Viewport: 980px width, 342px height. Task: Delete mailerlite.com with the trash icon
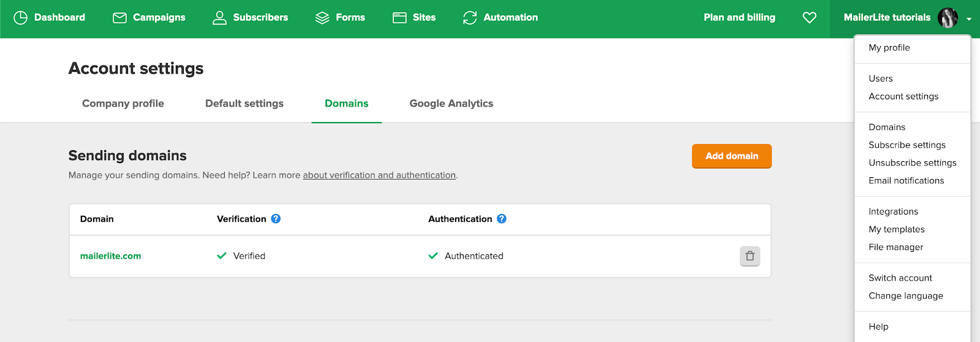point(750,256)
